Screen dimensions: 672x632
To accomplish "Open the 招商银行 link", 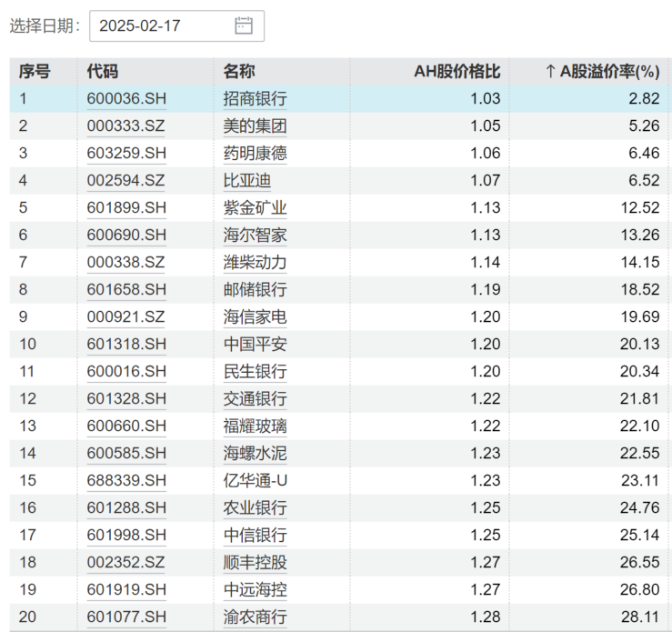I will [x=255, y=98].
